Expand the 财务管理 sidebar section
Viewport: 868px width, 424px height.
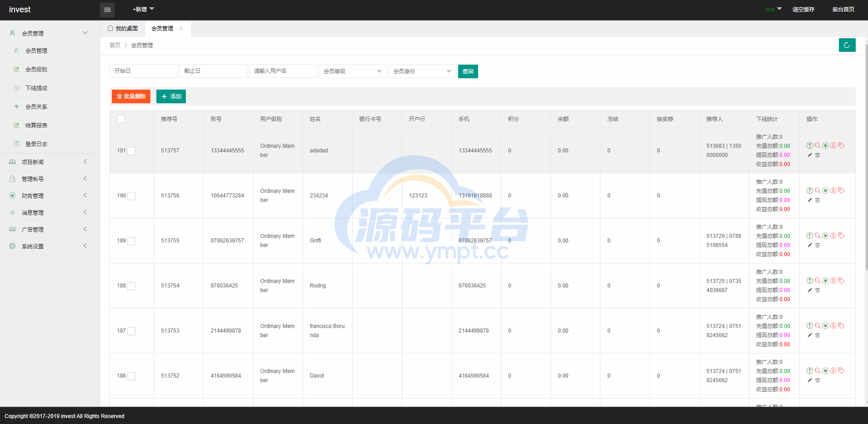pos(50,196)
